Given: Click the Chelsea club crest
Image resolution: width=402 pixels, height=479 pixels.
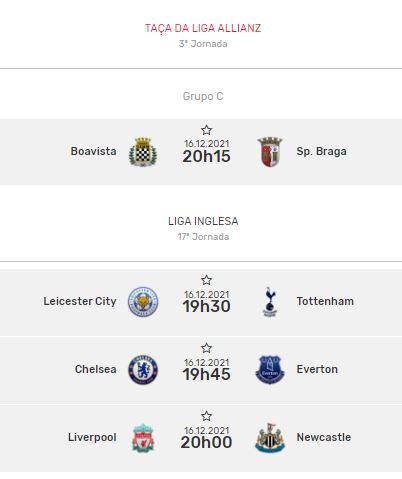Looking at the screenshot, I should coord(143,370).
